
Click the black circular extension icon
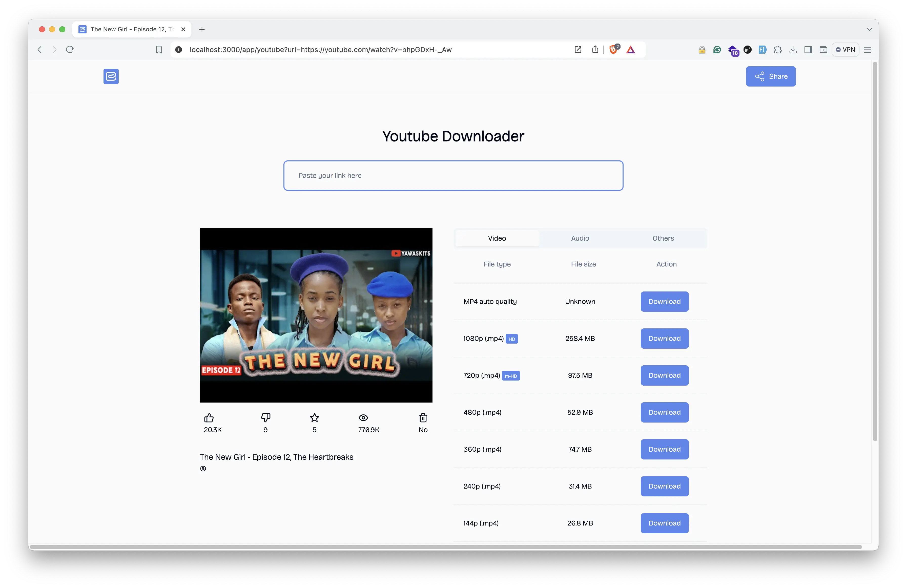point(747,50)
